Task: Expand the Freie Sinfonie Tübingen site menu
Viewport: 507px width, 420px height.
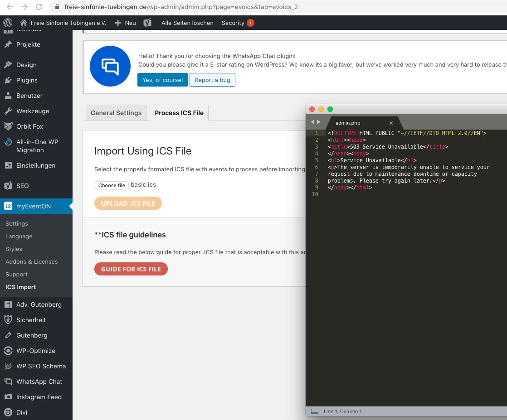Action: click(x=63, y=23)
